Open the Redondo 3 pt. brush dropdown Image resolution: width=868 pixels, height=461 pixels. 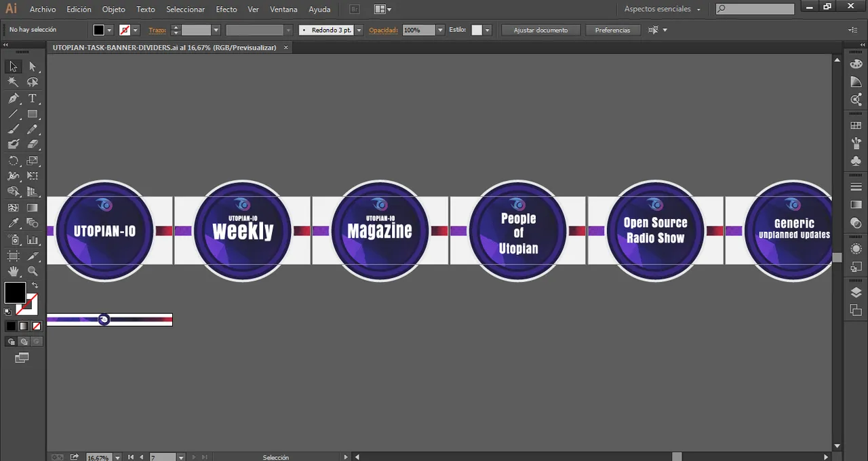click(x=359, y=31)
